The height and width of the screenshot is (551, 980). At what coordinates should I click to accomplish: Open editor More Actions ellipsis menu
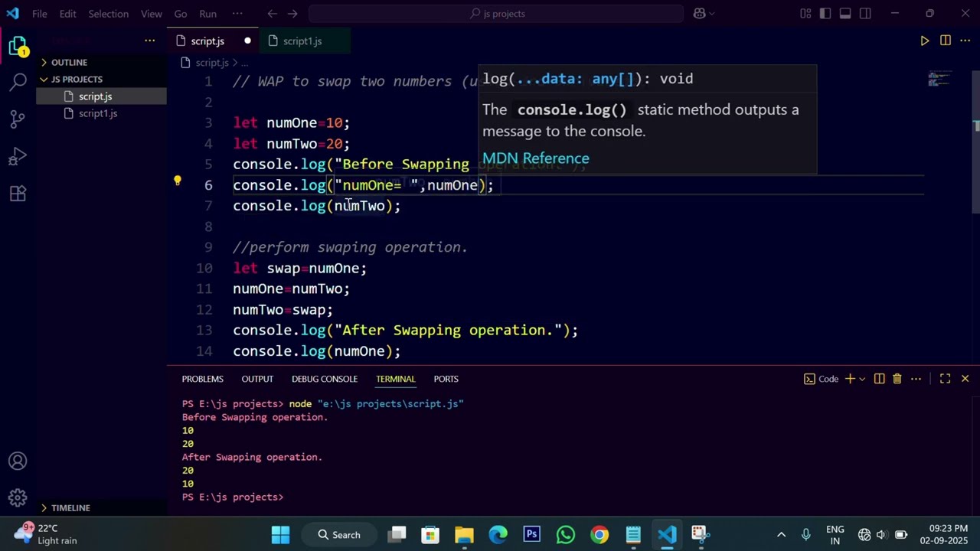click(x=965, y=41)
